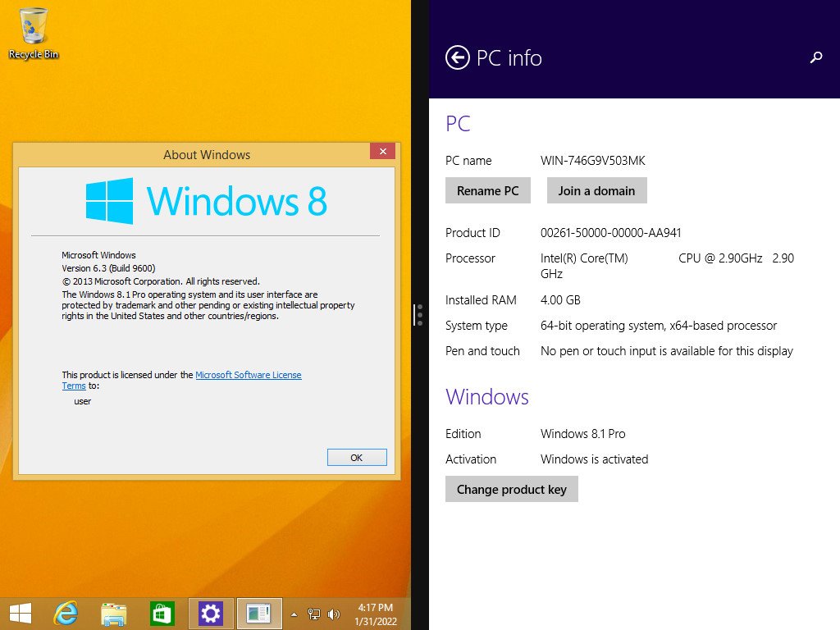
Task: Click the No pen or touch input text
Action: tap(666, 351)
